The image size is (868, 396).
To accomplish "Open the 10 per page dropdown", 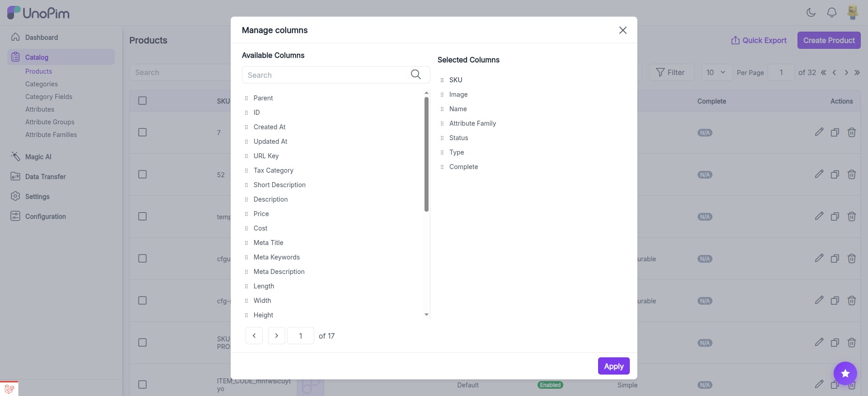I will [717, 72].
